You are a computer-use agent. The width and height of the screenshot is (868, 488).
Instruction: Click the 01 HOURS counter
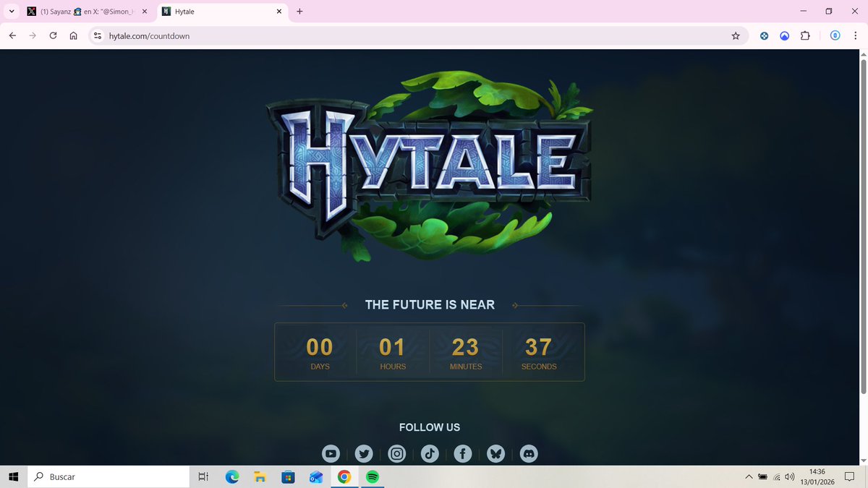coord(393,352)
